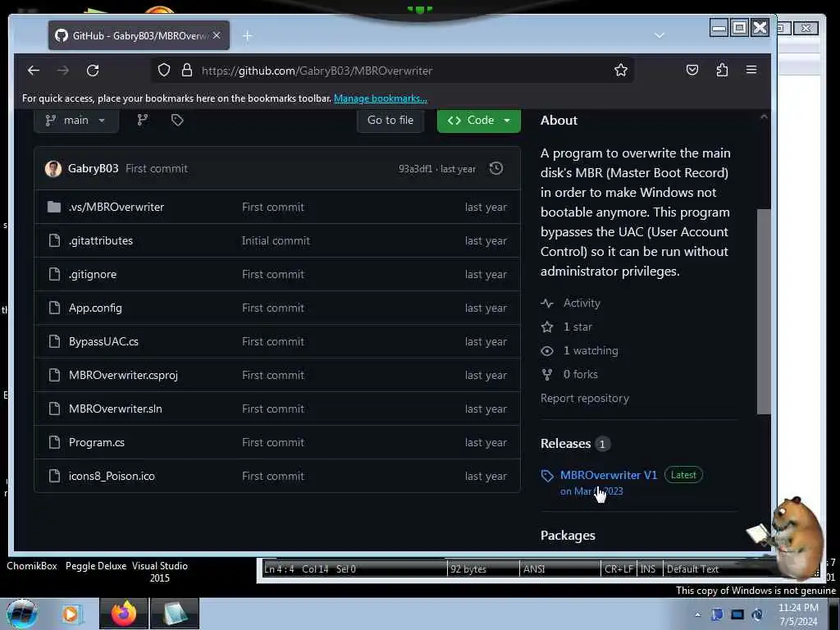View site security via the padlock icon
This screenshot has width=840, height=630.
tap(187, 71)
